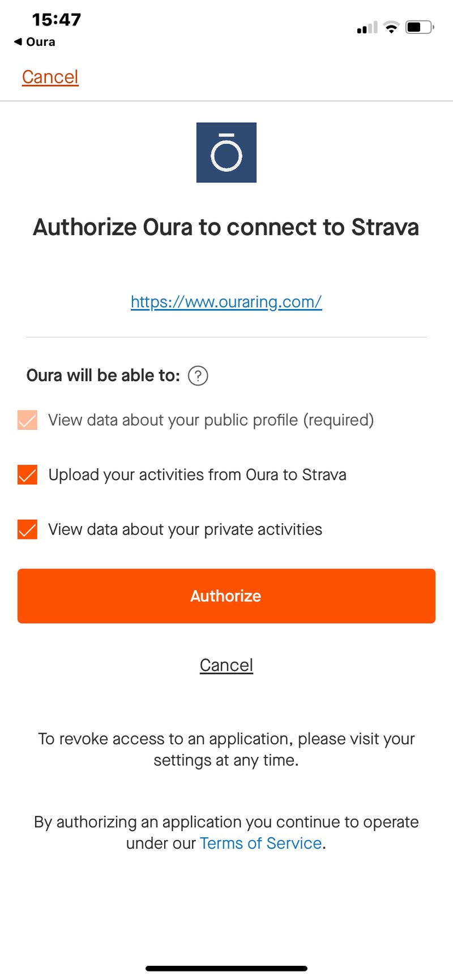Tap the cellular signal bars icon

point(367,28)
